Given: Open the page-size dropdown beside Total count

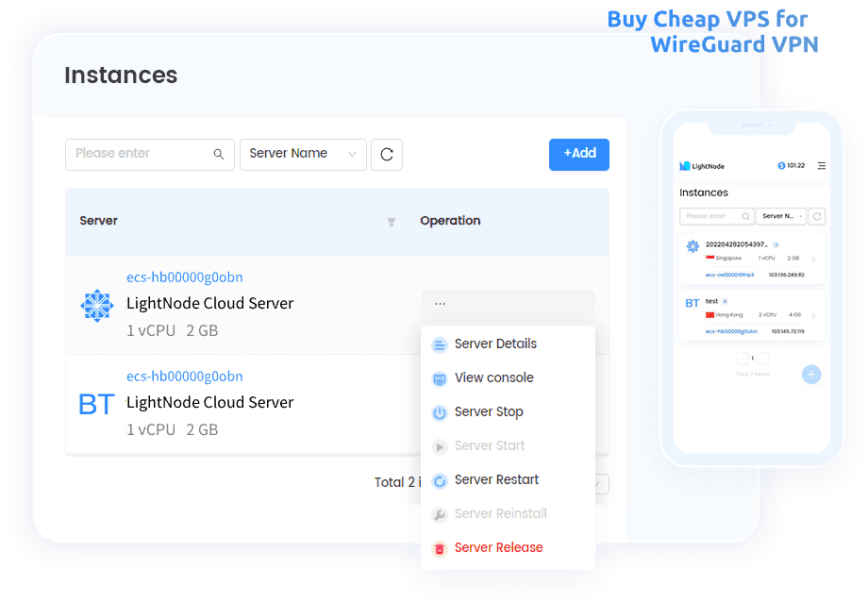Looking at the screenshot, I should coord(602,484).
